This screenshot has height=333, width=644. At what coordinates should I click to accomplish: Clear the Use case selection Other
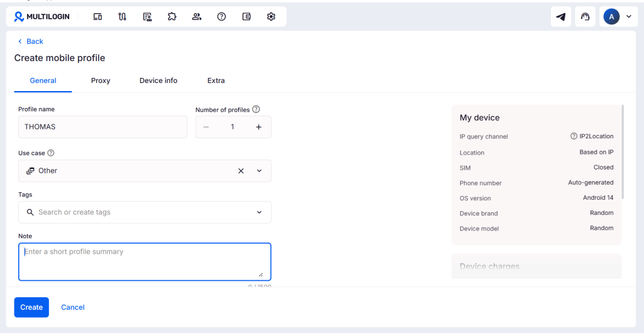click(x=241, y=171)
